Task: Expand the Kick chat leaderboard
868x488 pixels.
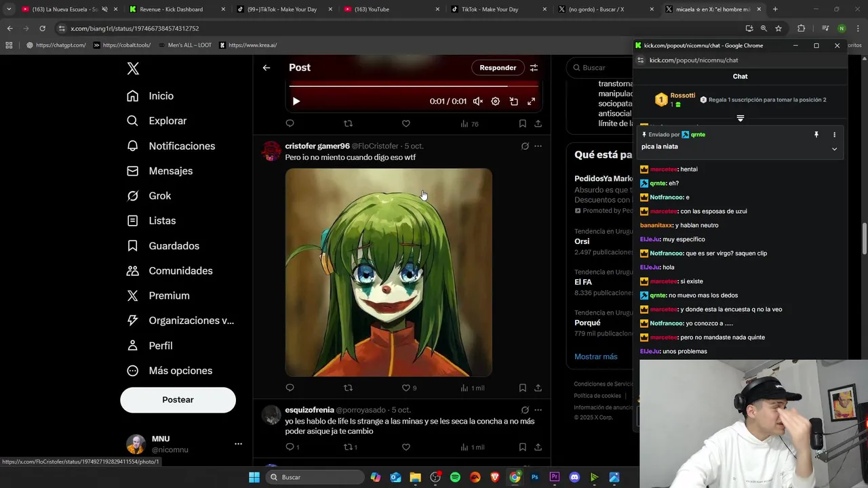Action: pos(741,119)
